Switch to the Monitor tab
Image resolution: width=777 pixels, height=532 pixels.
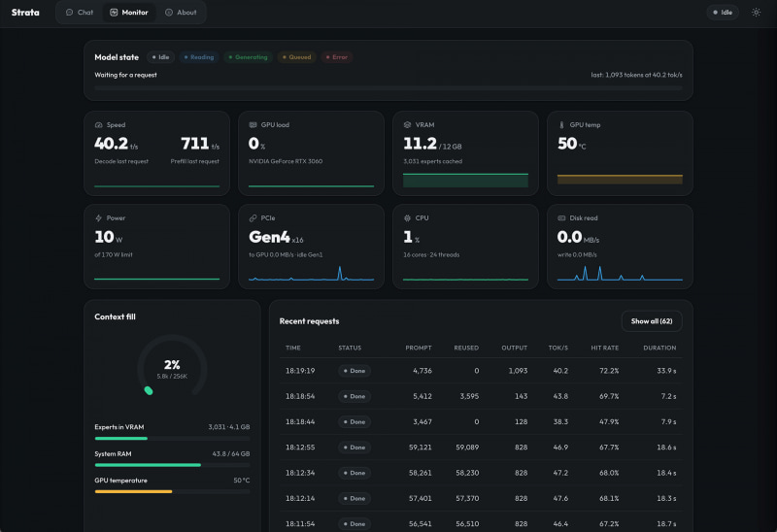pyautogui.click(x=129, y=13)
